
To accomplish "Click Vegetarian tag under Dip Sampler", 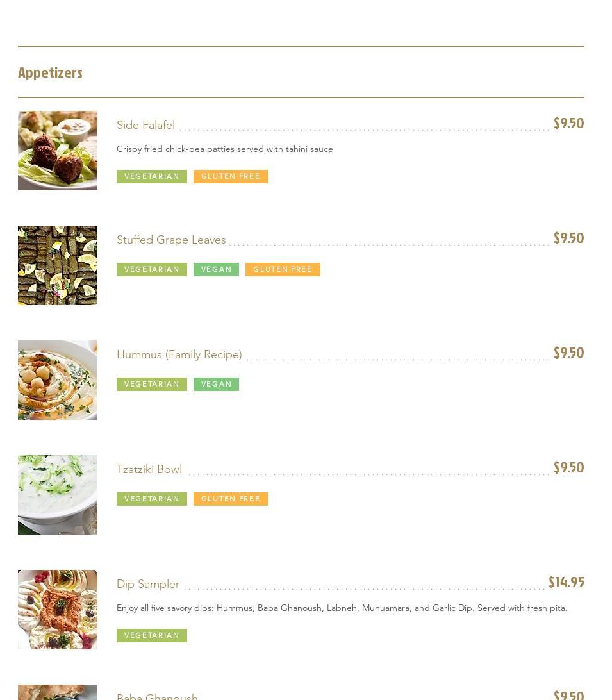I will point(152,635).
